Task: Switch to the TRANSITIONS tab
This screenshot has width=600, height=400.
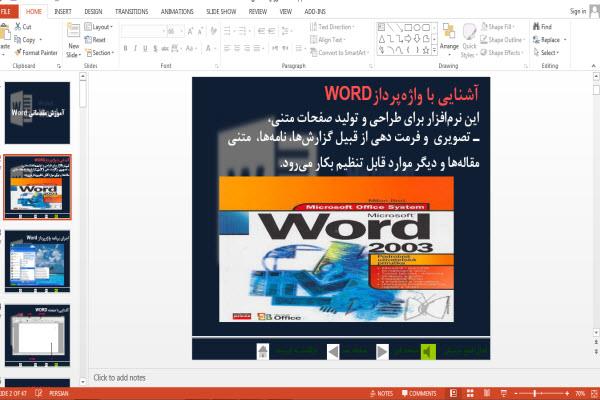Action: (x=132, y=12)
